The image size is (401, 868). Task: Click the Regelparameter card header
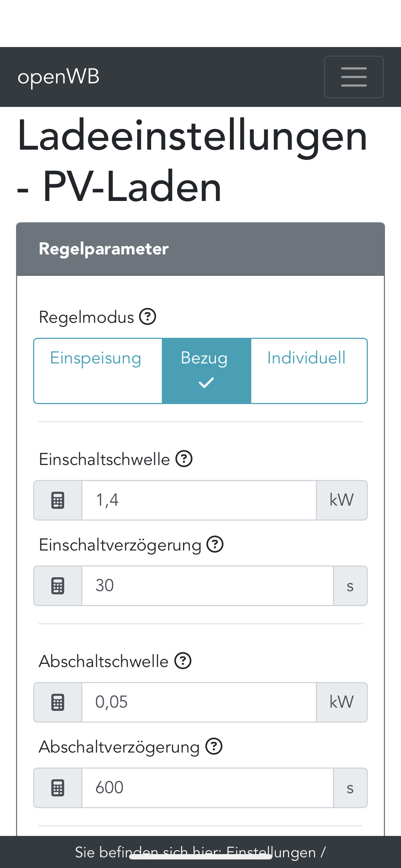pyautogui.click(x=200, y=249)
